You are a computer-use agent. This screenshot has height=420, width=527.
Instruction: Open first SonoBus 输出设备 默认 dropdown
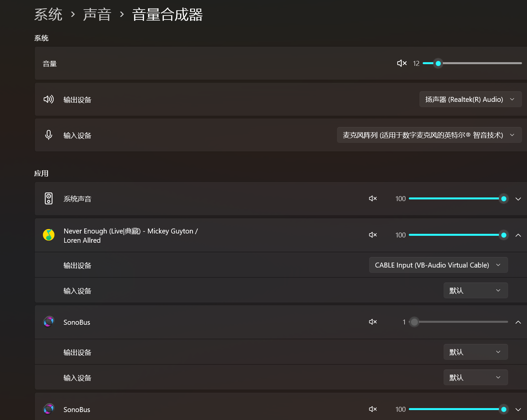click(475, 352)
